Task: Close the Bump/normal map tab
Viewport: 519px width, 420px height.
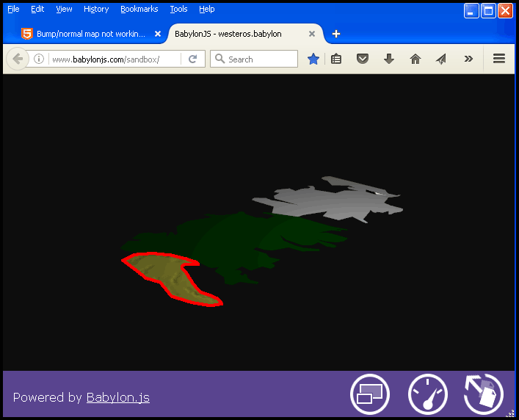Action: [158, 34]
